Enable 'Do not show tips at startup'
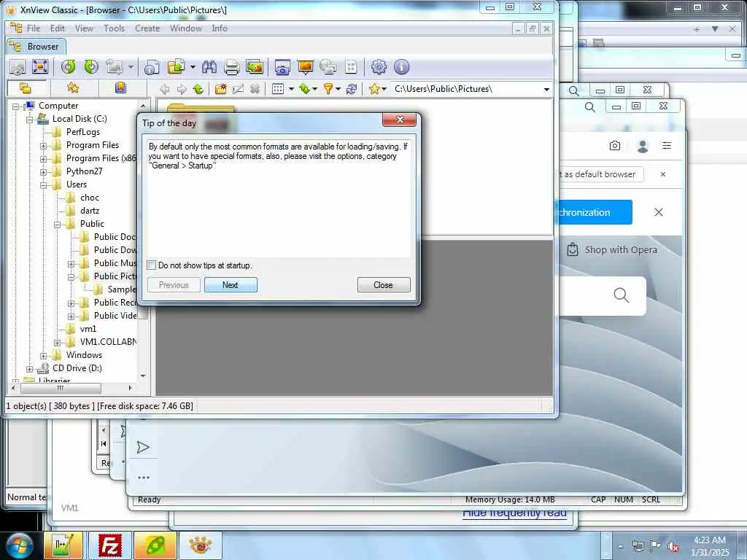 [x=152, y=265]
